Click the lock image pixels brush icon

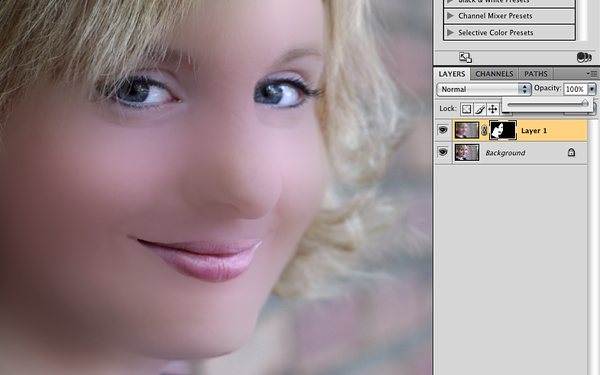(479, 109)
